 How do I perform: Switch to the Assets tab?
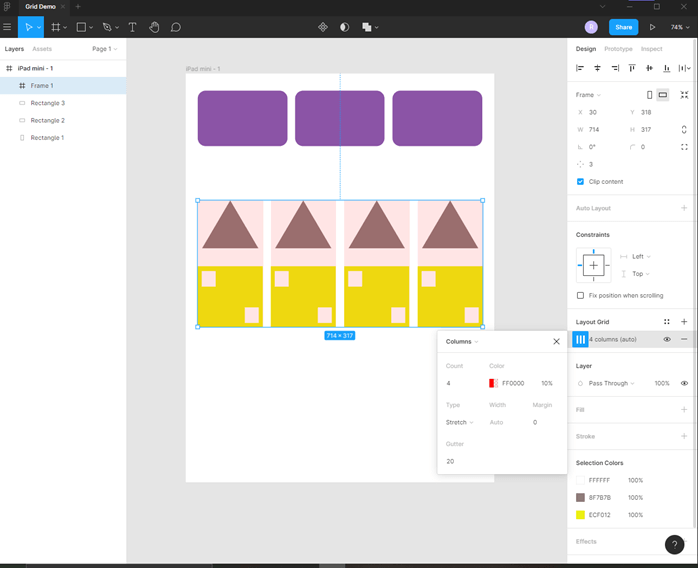(42, 49)
